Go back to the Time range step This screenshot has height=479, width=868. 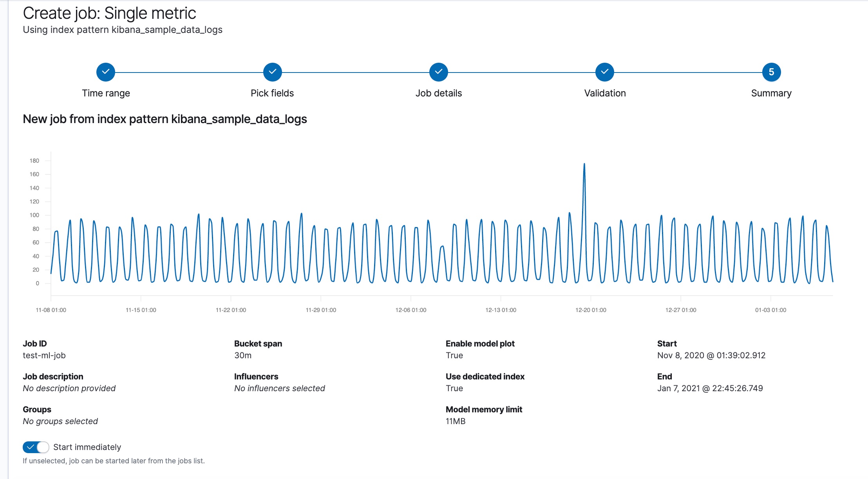tap(105, 93)
